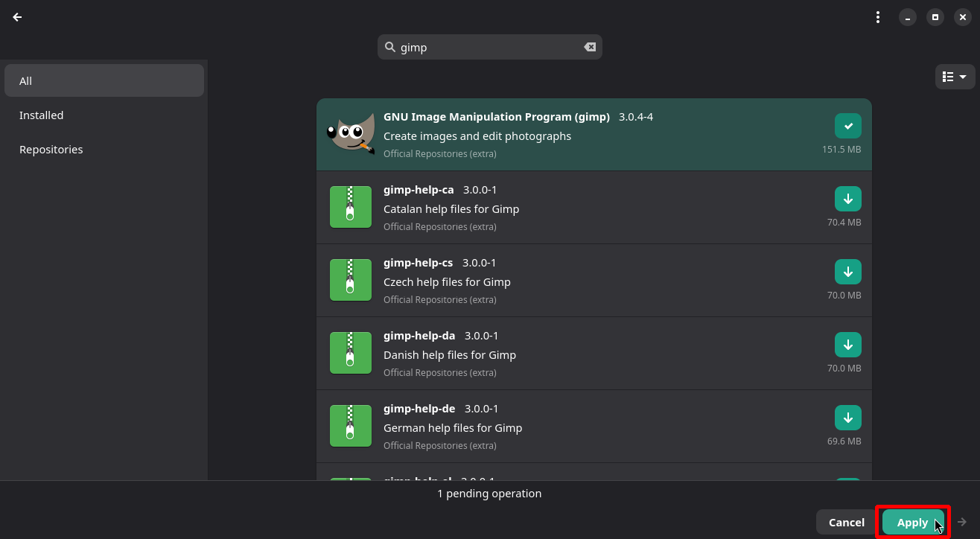
Task: Mark gimp-help-cs for installation
Action: click(x=847, y=272)
